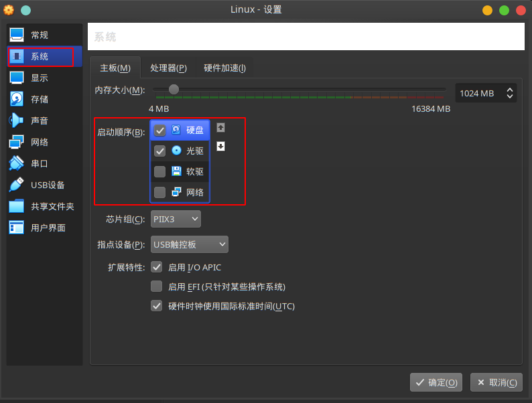Switch to the 硬件加速(l) tab

(224, 68)
